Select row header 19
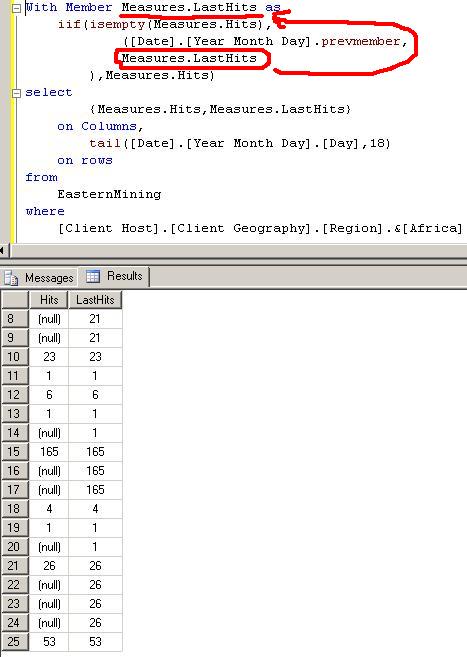This screenshot has height=657, width=467. tap(15, 528)
